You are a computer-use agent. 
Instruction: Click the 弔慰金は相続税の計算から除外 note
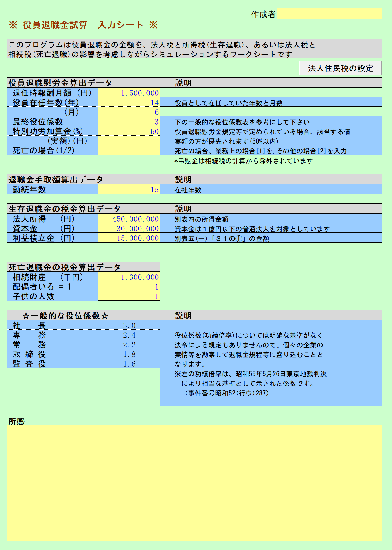tap(244, 161)
